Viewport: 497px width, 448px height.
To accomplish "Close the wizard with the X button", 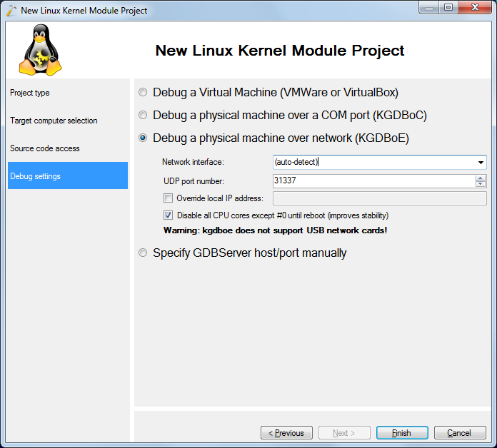I will (475, 7).
